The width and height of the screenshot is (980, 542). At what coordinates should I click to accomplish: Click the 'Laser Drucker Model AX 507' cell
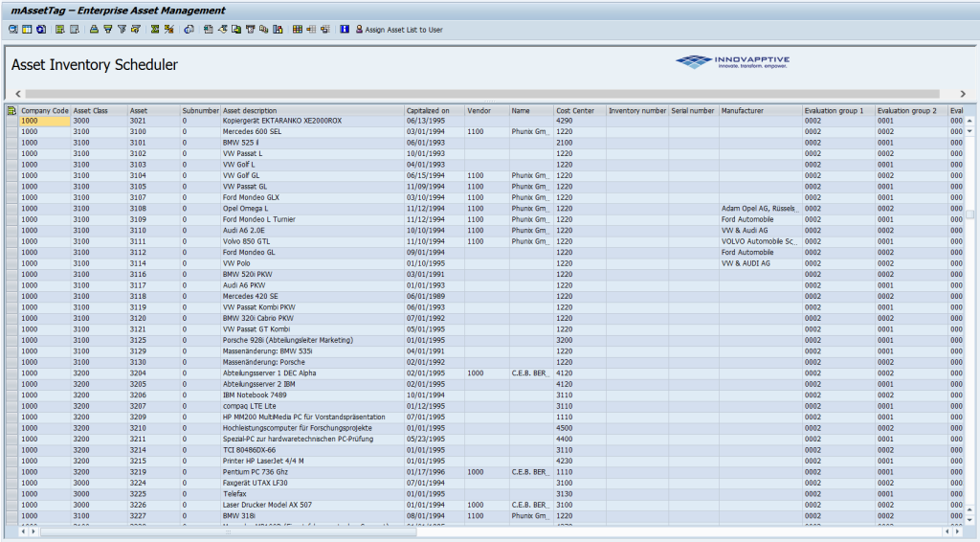pos(313,505)
